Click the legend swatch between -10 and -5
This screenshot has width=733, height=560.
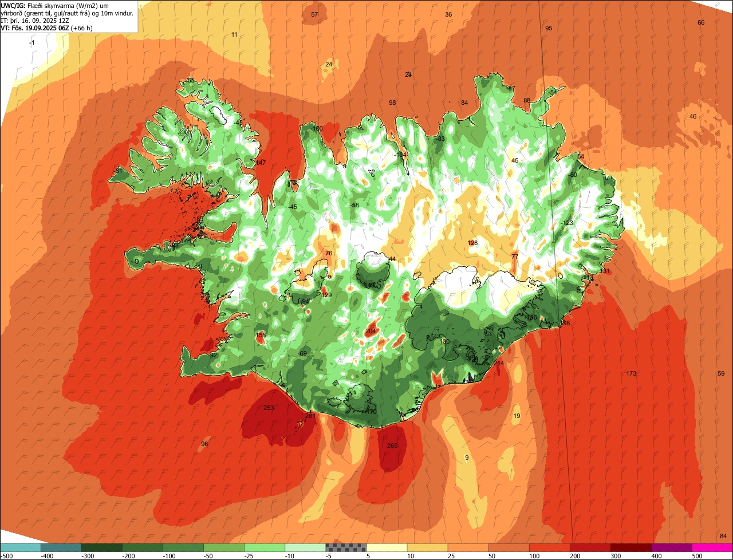point(305,547)
